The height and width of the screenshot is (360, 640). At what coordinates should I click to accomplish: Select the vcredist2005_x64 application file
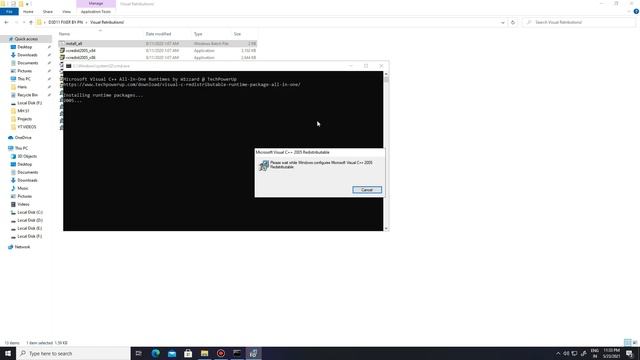(x=158, y=51)
